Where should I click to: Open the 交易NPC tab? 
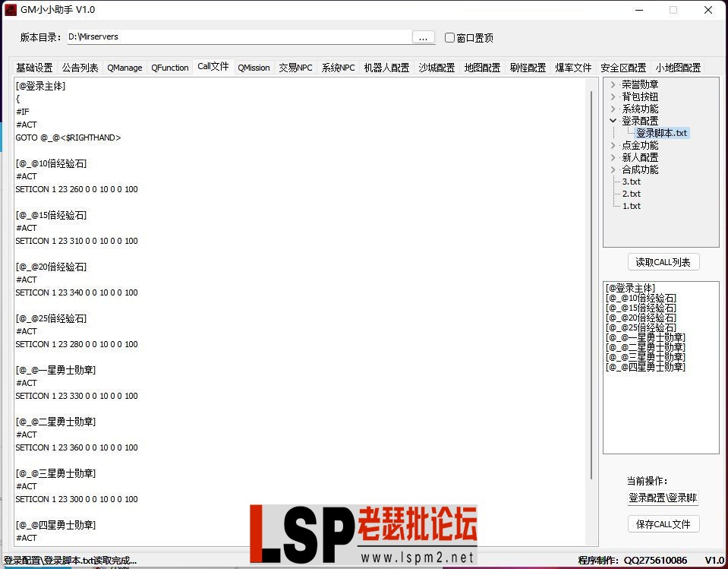pos(295,67)
